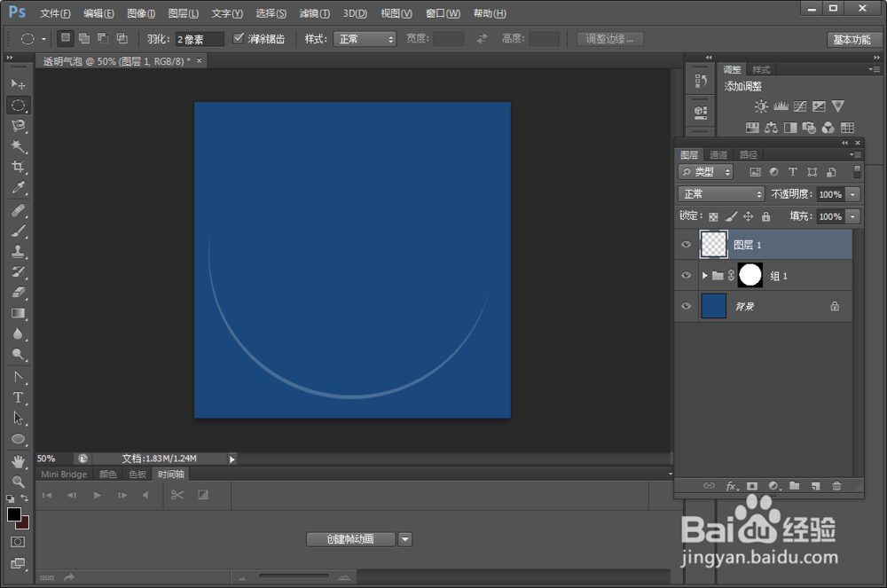This screenshot has height=588, width=887.
Task: Open the 文件(F) menu
Action: point(55,13)
